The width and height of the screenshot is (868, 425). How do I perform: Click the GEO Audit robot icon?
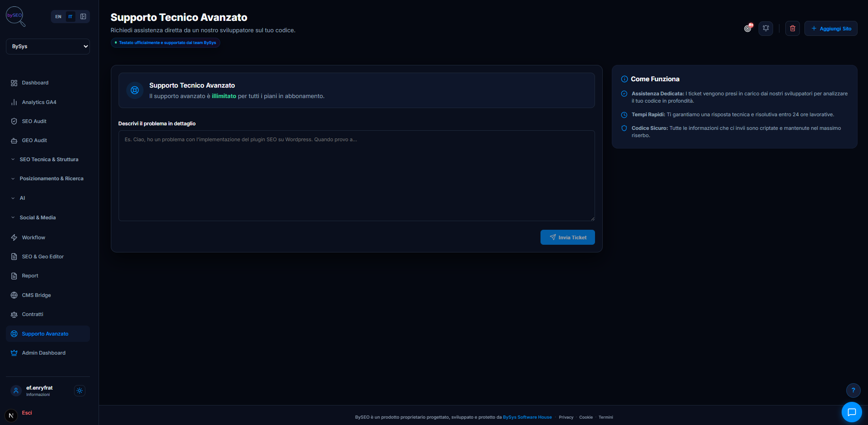click(14, 141)
